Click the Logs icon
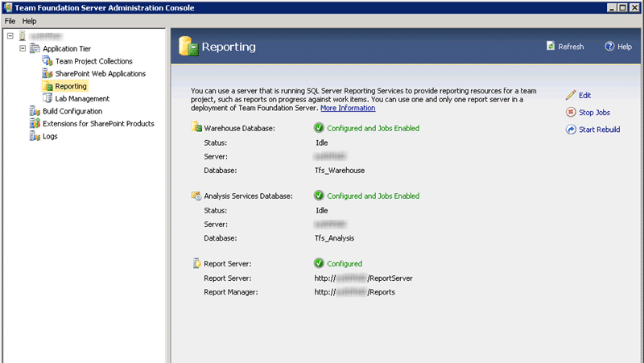Viewport: 644px width, 363px height. 35,136
